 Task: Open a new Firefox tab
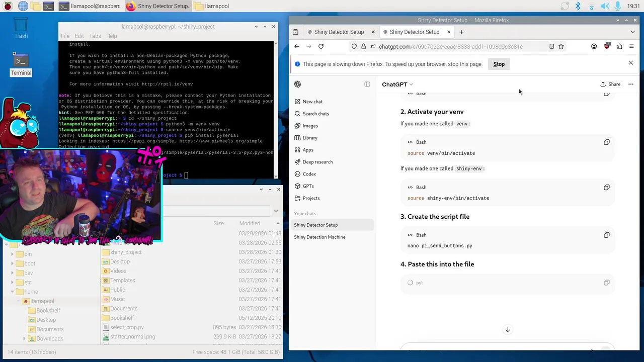(x=461, y=32)
